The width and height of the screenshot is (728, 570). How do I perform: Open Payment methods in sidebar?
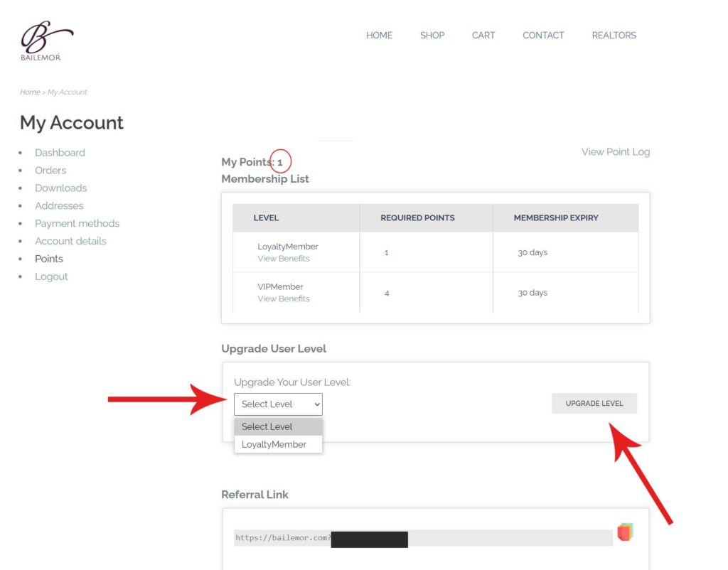77,223
